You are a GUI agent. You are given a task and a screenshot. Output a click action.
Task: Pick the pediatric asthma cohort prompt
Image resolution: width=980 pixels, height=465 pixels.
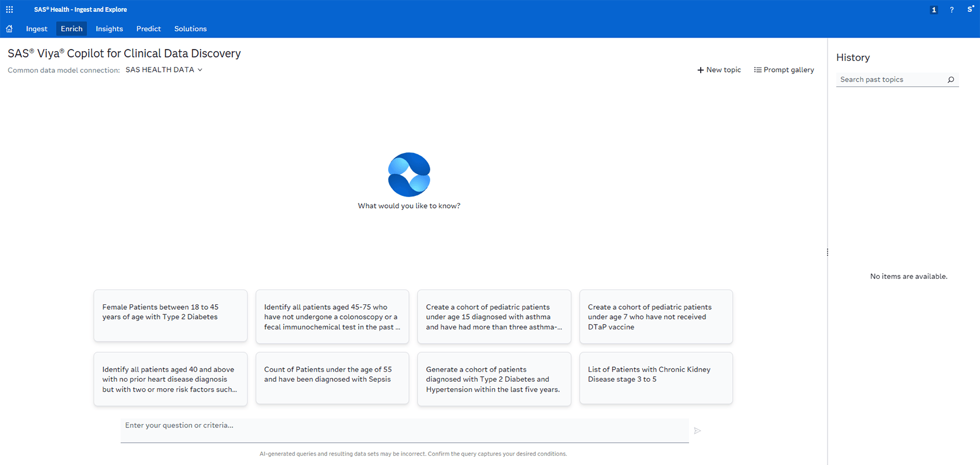click(494, 317)
